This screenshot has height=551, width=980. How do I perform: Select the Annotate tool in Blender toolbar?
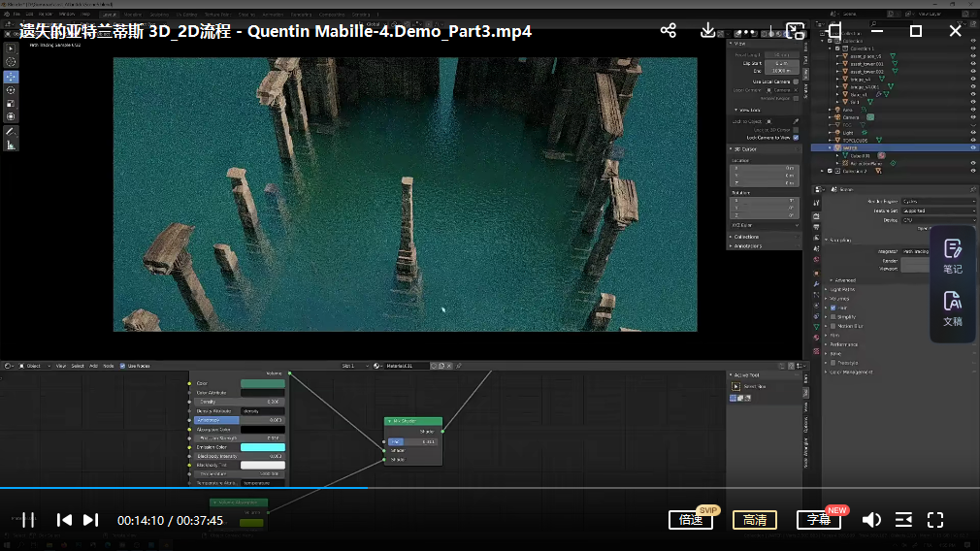coord(11,132)
